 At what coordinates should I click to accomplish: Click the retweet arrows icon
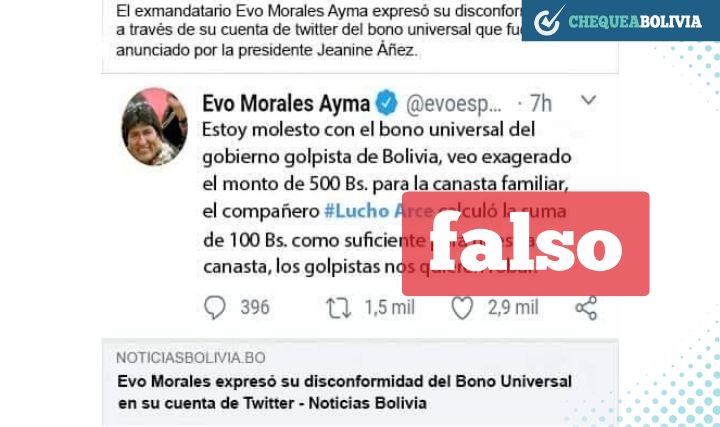(x=338, y=308)
